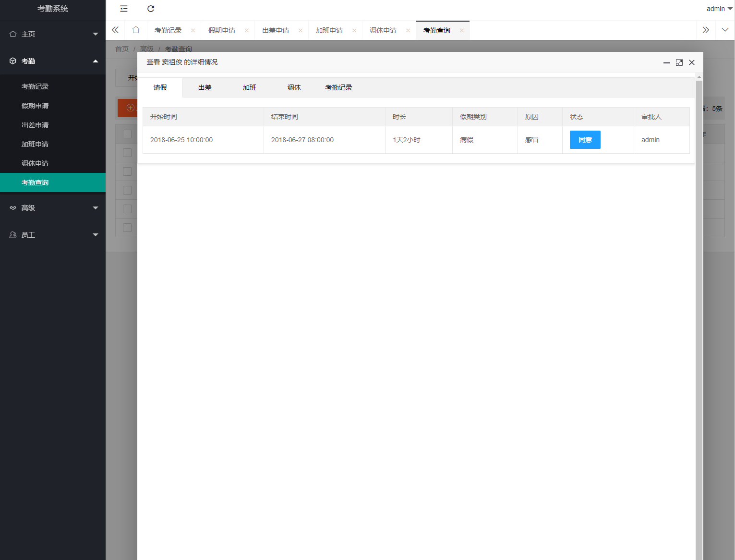Viewport: 735px width, 560px height.
Task: Open 调休申请 in sidebar
Action: [x=53, y=163]
